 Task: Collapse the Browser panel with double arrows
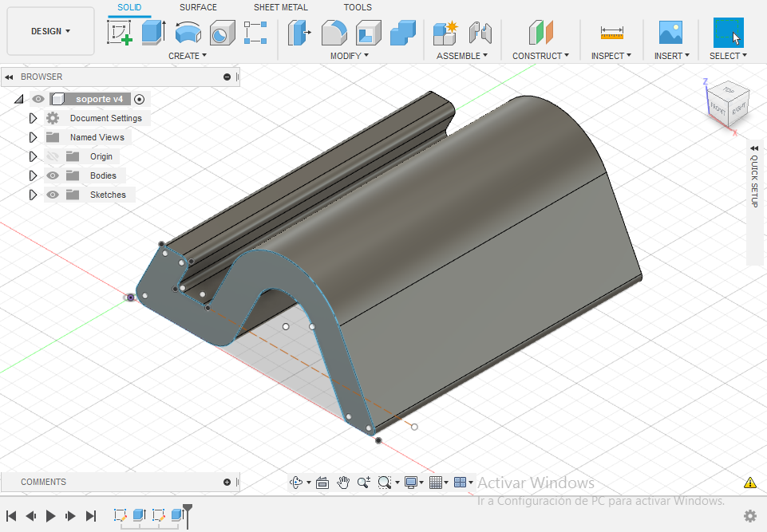tap(9, 77)
